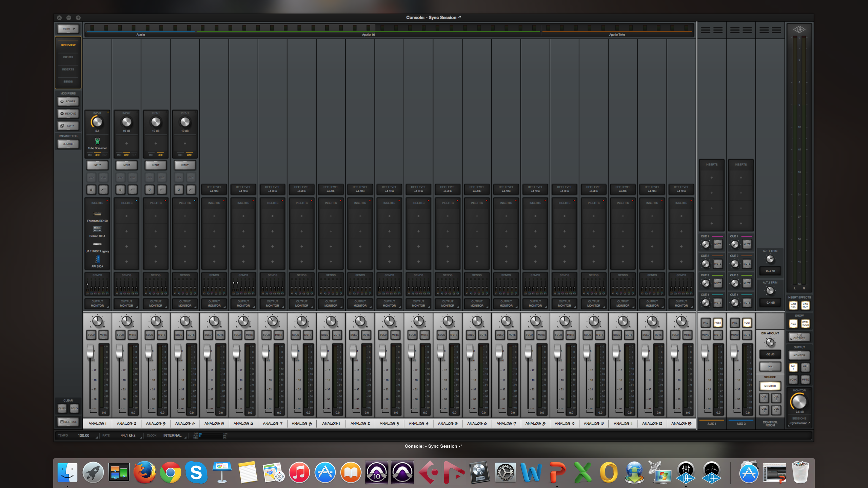Solo the Apollo Twin Analog 15 channel
Image resolution: width=868 pixels, height=488 pixels.
[x=675, y=335]
